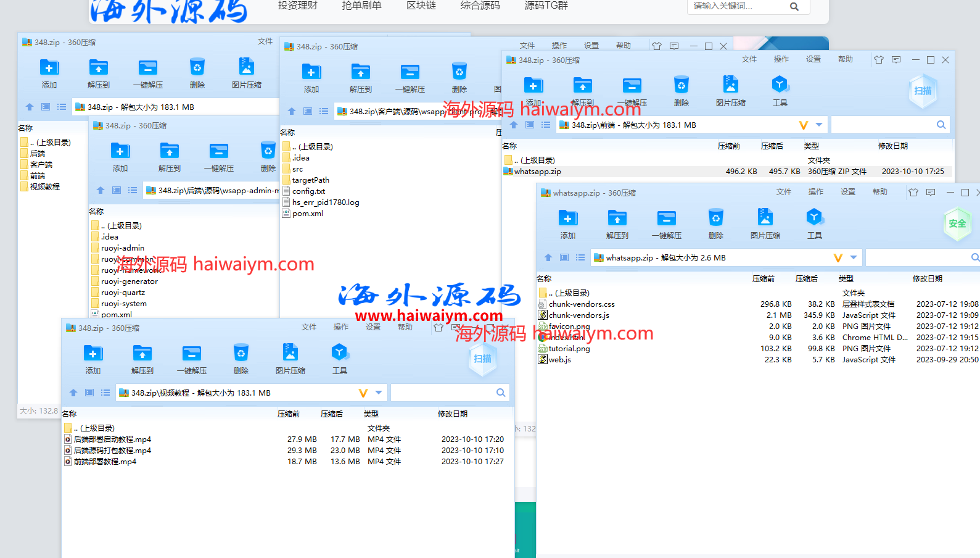Click the green 安全 badge icon

pyautogui.click(x=957, y=224)
